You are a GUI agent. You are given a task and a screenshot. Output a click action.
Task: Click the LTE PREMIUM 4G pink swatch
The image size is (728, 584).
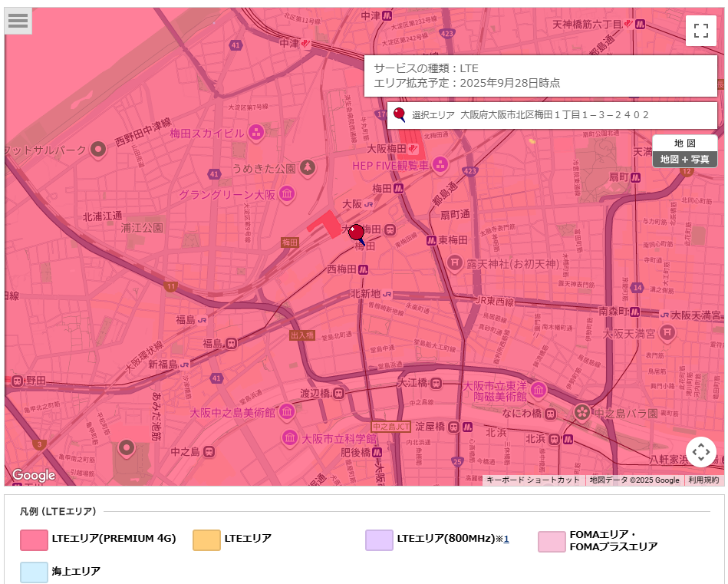pos(34,540)
